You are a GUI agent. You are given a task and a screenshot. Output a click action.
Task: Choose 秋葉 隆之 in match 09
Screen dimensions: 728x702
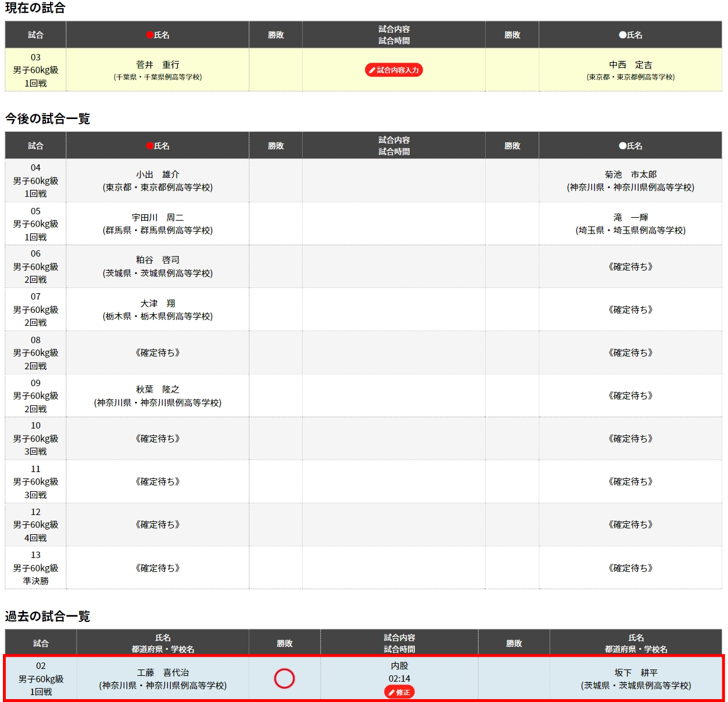point(157,390)
